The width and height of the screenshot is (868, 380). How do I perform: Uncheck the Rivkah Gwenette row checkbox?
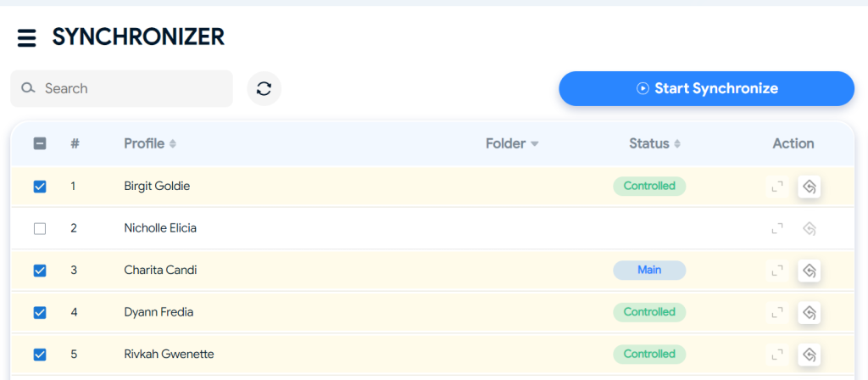pos(40,355)
